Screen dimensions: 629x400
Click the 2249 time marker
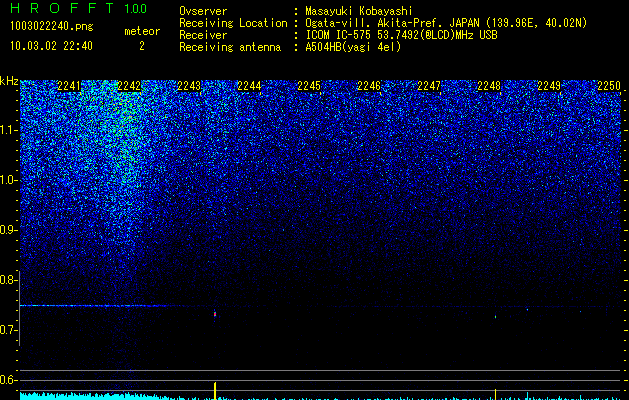(549, 86)
